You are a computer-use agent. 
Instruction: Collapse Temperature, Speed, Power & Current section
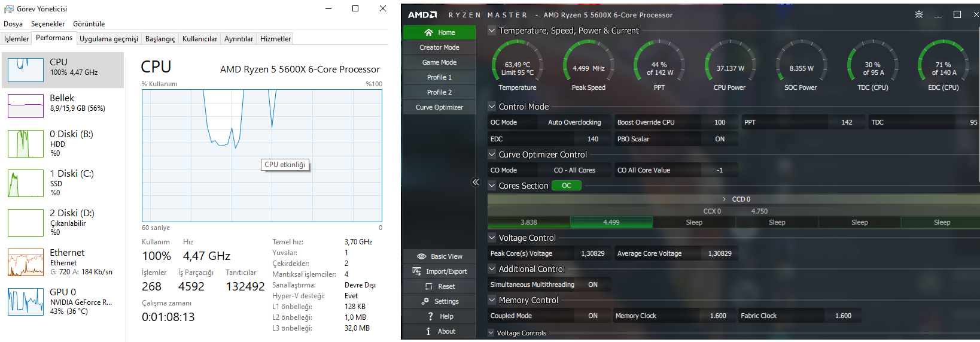click(x=492, y=31)
